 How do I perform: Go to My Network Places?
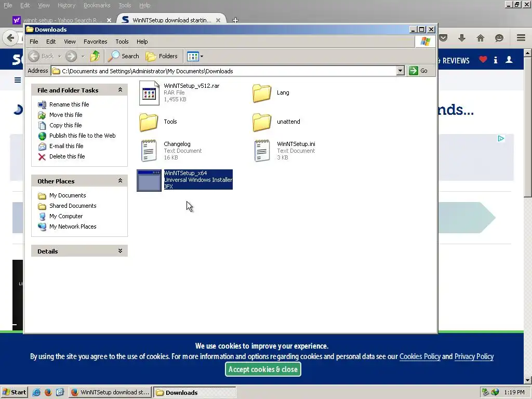pos(73,227)
